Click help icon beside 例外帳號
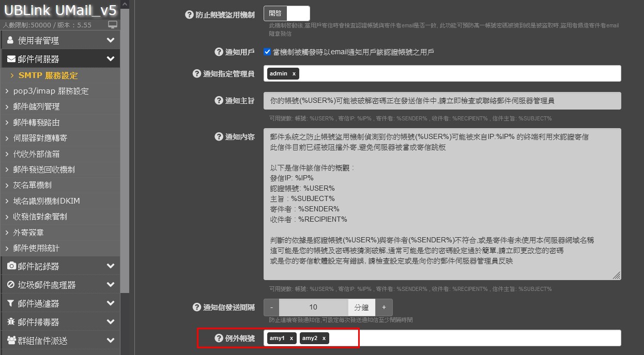Image resolution: width=644 pixels, height=355 pixels. click(x=219, y=338)
